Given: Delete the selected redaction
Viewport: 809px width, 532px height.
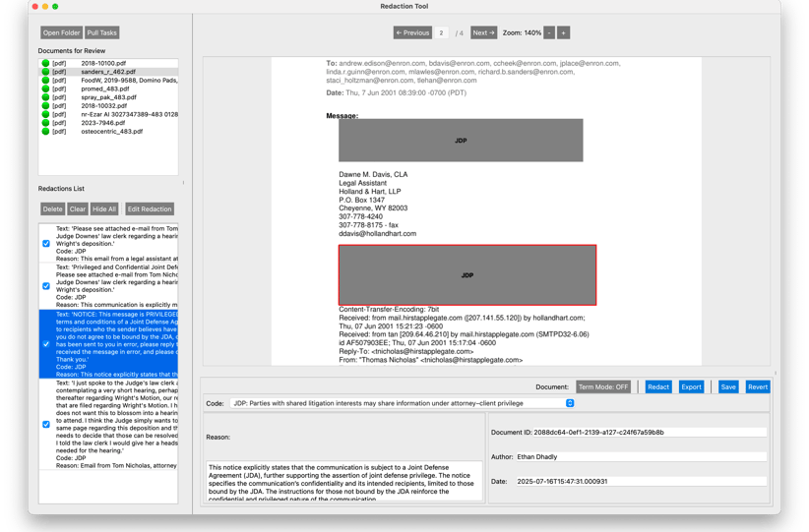Looking at the screenshot, I should point(52,208).
